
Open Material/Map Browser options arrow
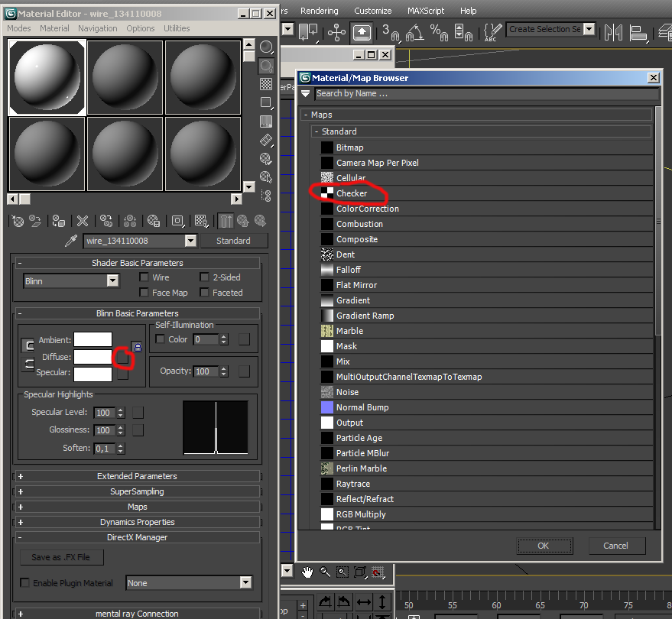coord(305,93)
